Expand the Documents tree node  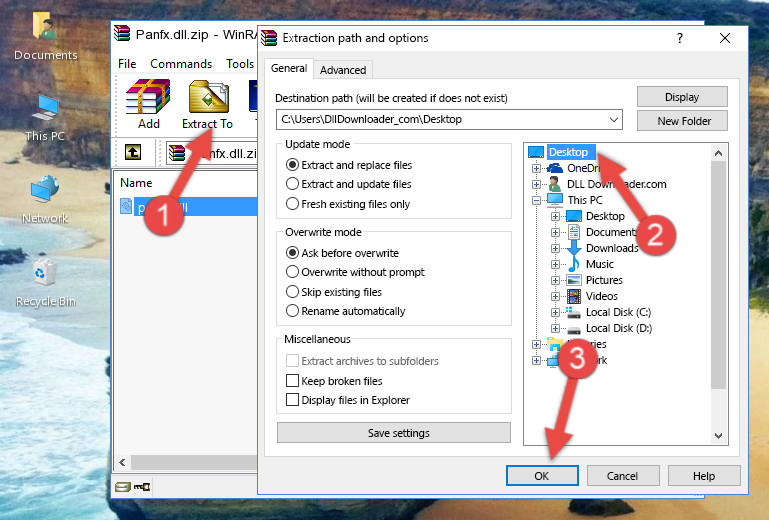click(555, 233)
